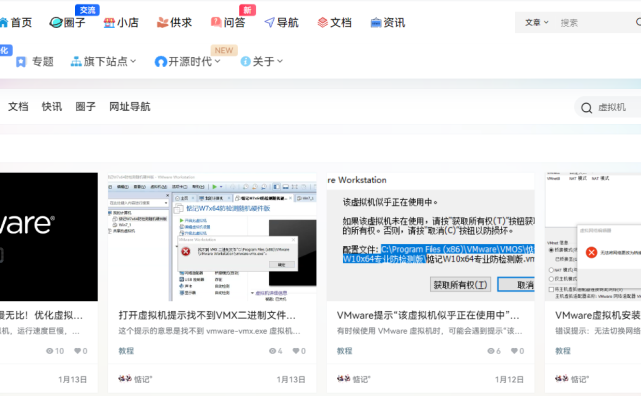Click the 文档 layers icon in top nav
Image resolution: width=641 pixels, height=396 pixels.
[x=323, y=22]
